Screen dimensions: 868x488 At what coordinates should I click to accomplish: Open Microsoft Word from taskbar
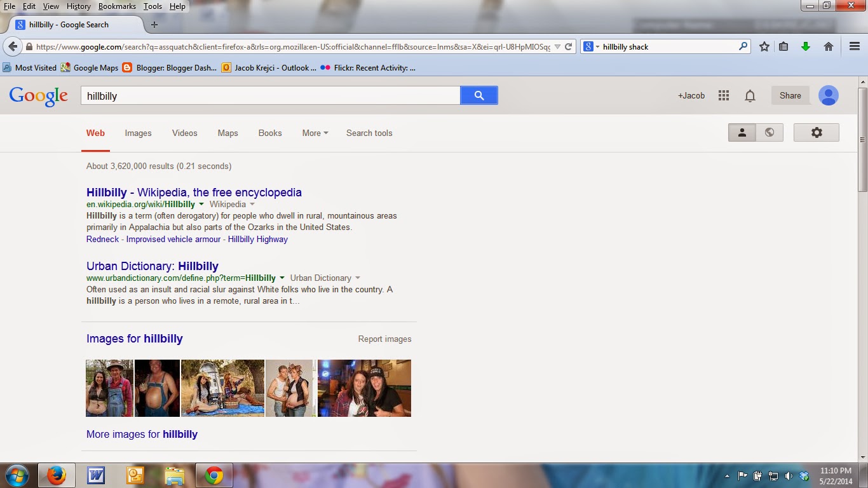[x=96, y=475]
